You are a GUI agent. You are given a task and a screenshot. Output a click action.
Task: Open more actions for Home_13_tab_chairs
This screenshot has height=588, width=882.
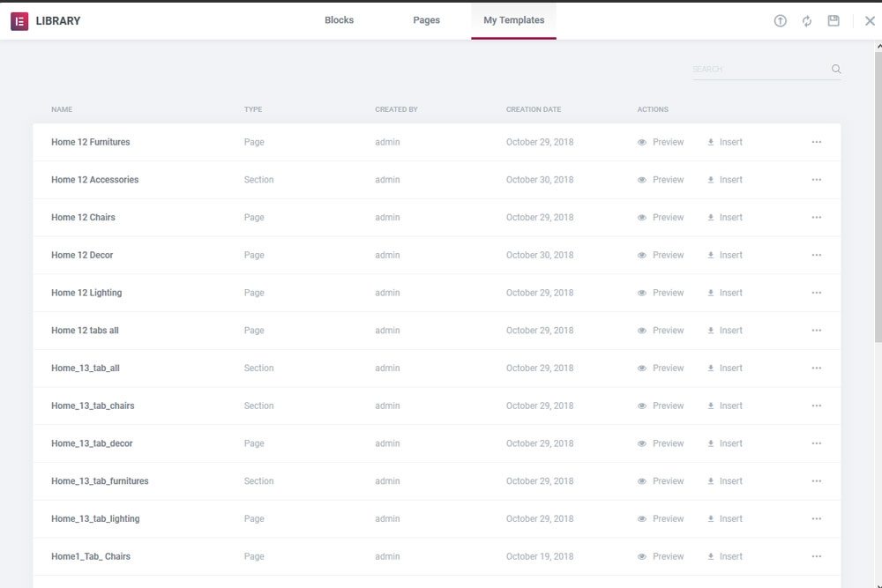click(x=816, y=406)
